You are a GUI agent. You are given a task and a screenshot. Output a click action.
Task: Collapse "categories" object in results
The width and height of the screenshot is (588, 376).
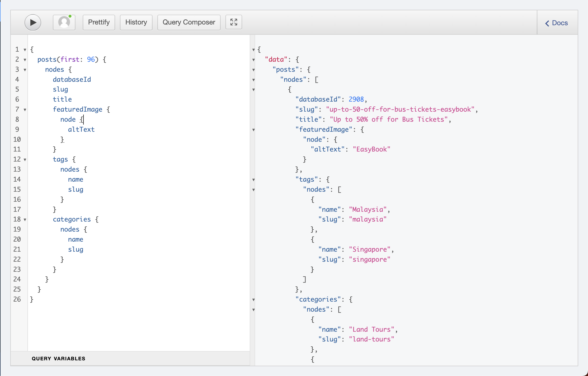tap(253, 300)
